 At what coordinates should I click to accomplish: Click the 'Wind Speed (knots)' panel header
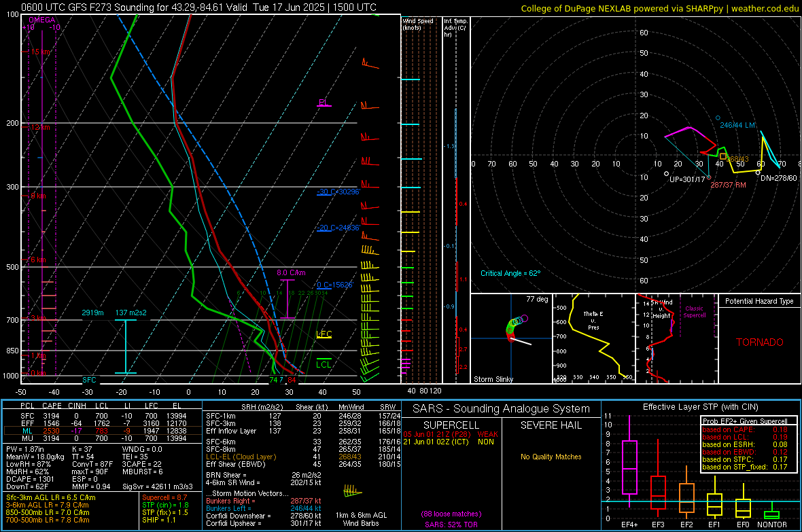(417, 24)
